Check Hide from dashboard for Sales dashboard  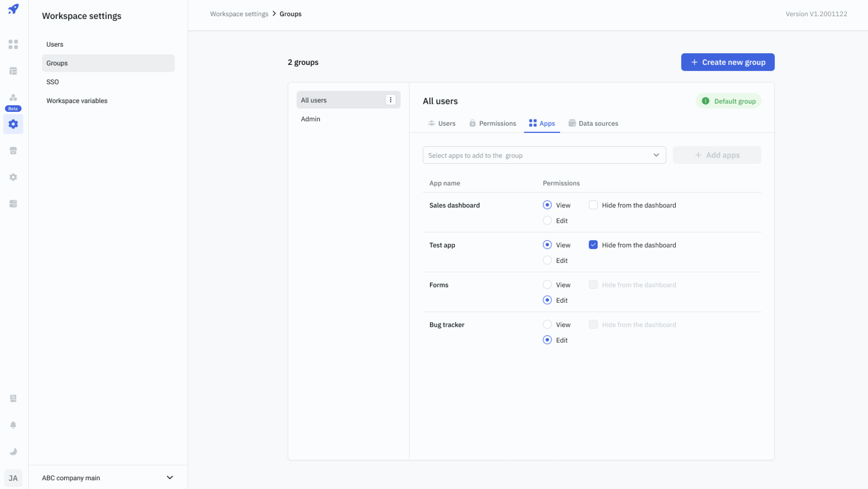click(593, 205)
